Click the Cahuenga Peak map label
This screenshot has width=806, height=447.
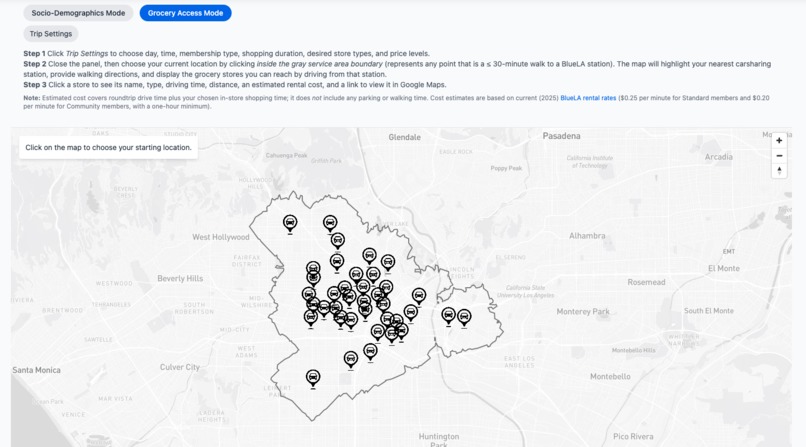click(286, 155)
